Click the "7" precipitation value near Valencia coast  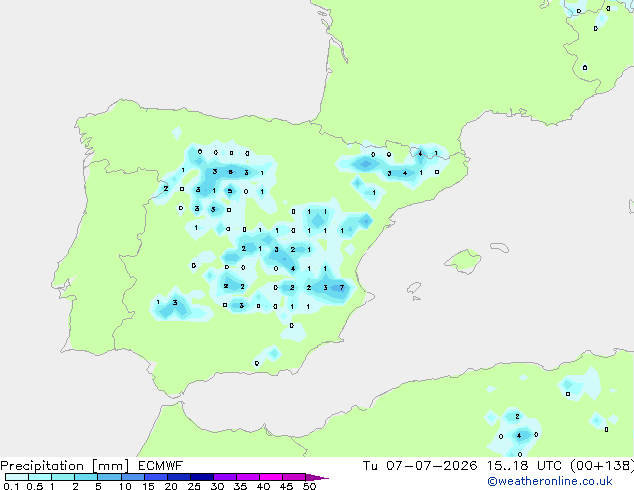[342, 287]
